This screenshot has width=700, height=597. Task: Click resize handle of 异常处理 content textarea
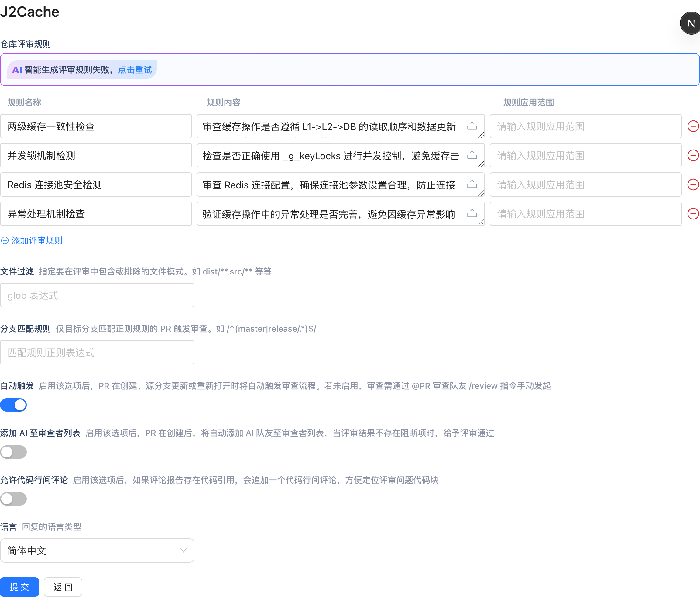(481, 222)
